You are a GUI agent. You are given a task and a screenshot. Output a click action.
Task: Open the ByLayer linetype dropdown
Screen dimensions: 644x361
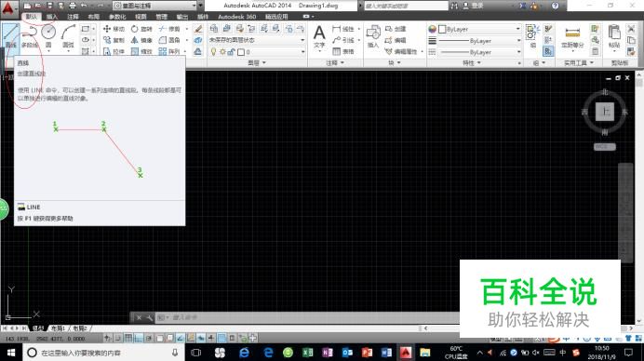point(479,52)
